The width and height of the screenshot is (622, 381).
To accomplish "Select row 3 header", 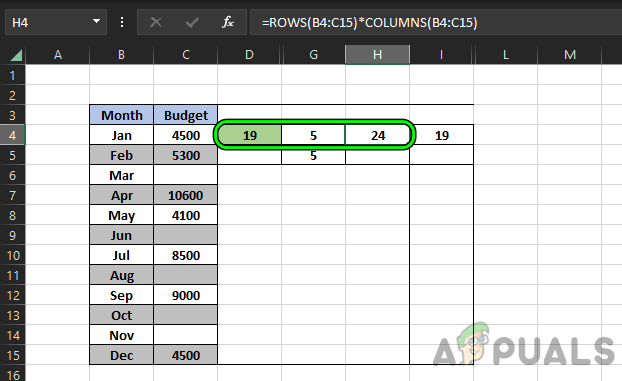I will (13, 115).
